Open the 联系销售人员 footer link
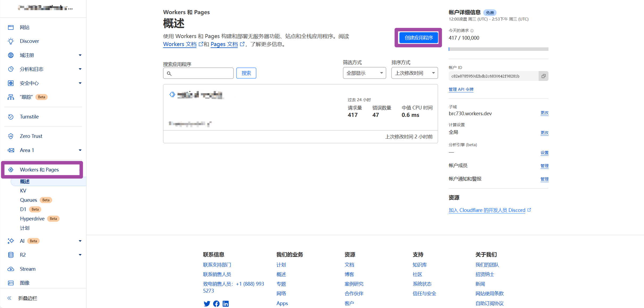This screenshot has width=644, height=308. [217, 274]
